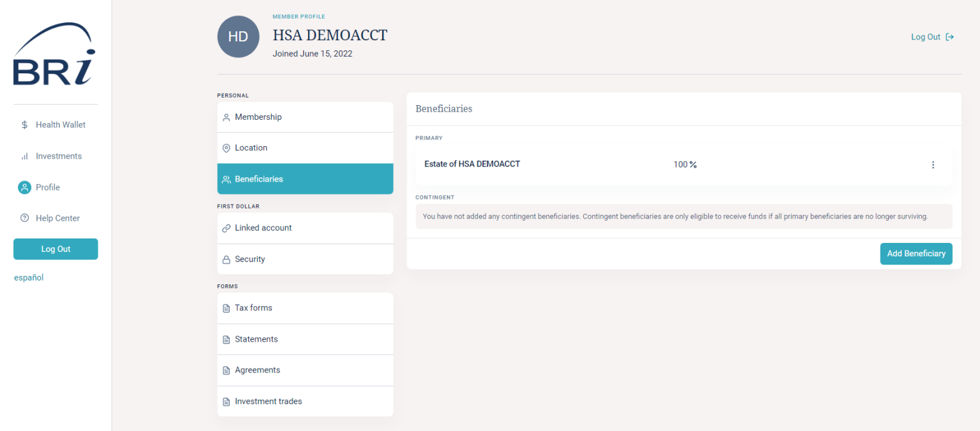
Task: Click the log out arrow icon top right
Action: [x=950, y=36]
